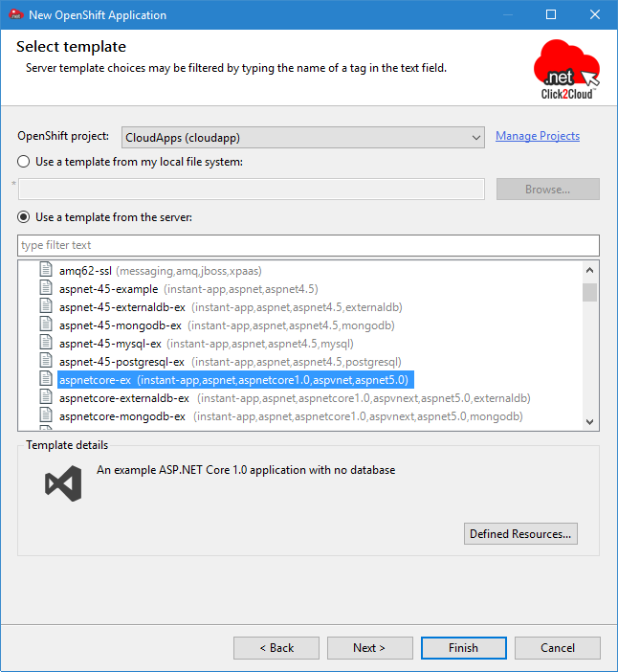Click the aspnetcore-externaldb-ex template icon
The image size is (618, 672).
[46, 397]
